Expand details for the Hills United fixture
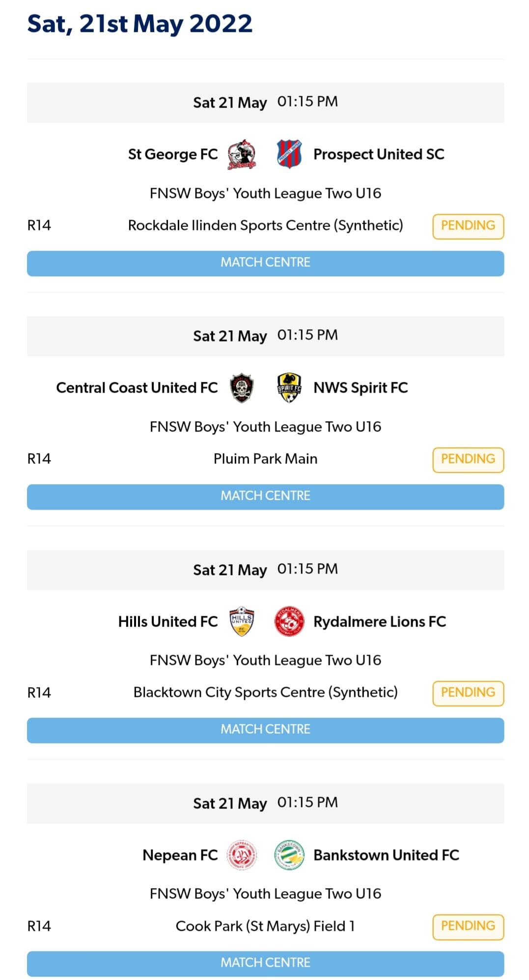This screenshot has width=529, height=980. (x=264, y=570)
